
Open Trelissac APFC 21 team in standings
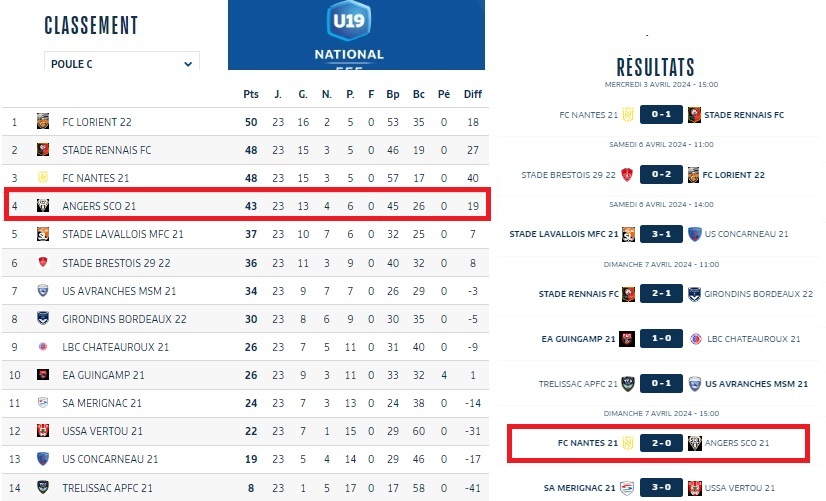coord(107,488)
